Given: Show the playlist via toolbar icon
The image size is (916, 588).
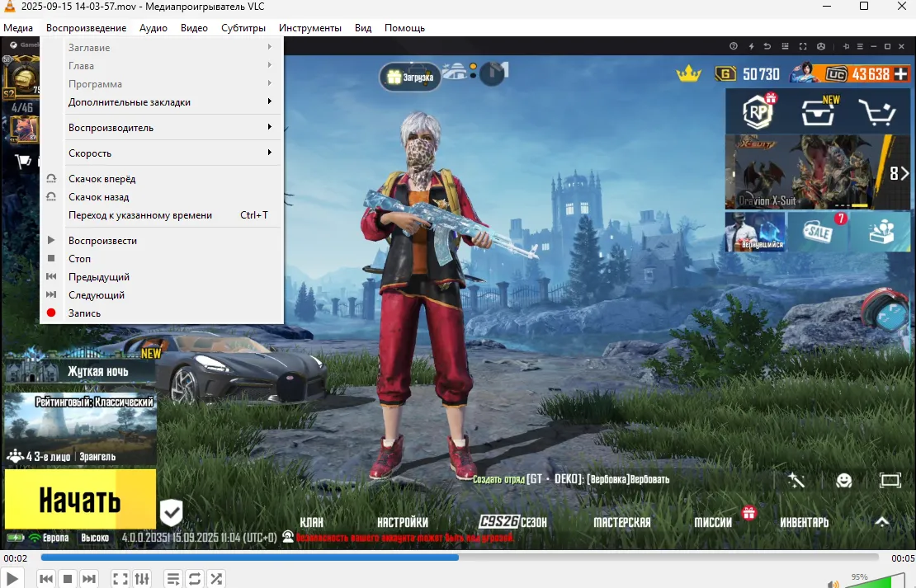Looking at the screenshot, I should click(173, 579).
